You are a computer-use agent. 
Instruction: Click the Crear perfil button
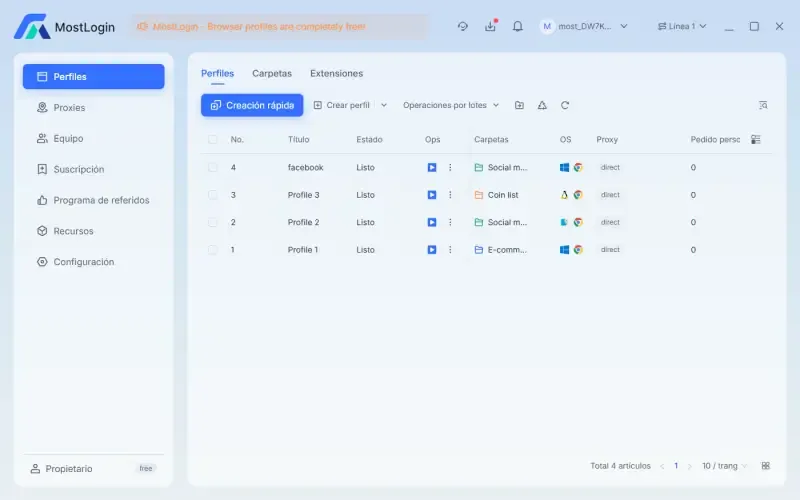click(x=342, y=105)
